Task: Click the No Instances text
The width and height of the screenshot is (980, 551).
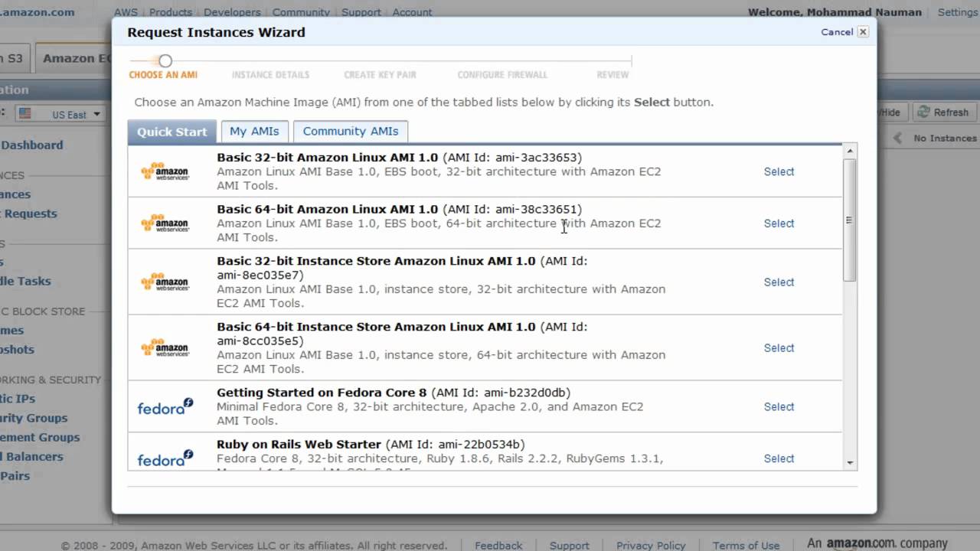Action: pos(945,139)
